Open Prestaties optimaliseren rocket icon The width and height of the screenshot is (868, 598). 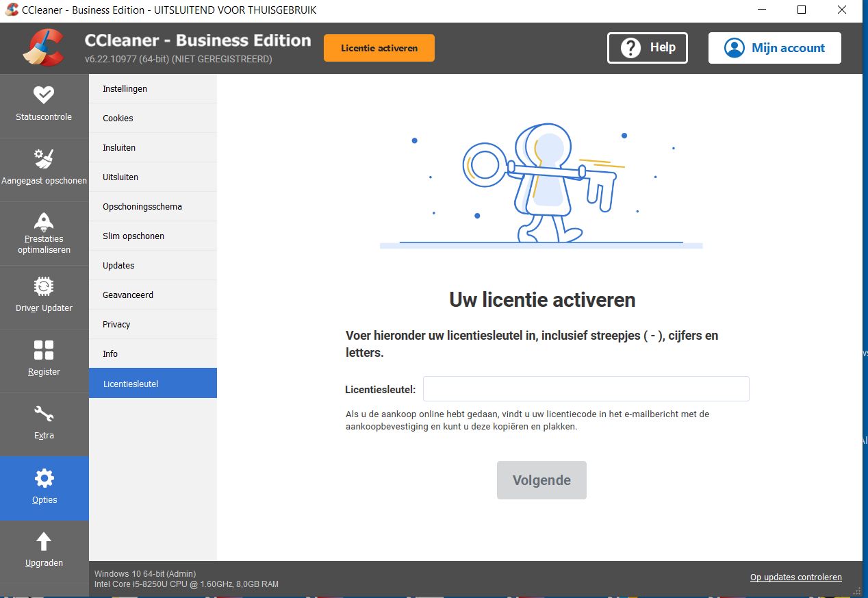[44, 221]
